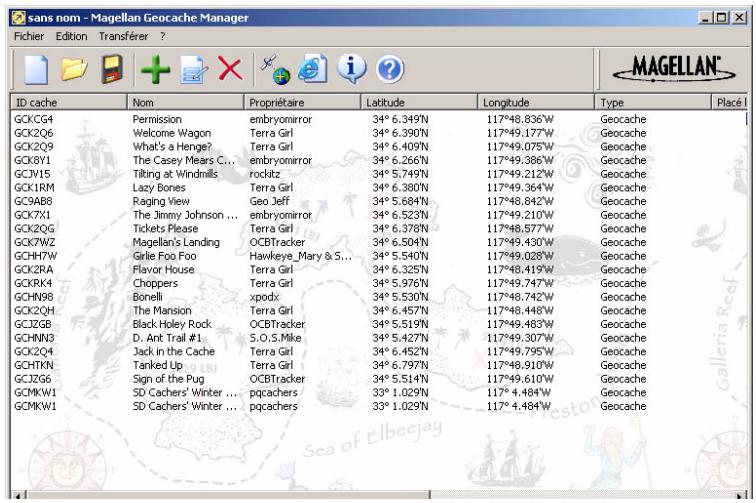Click longitude 117°49.795'W
Viewport: 756px width, 503px height.
[520, 351]
